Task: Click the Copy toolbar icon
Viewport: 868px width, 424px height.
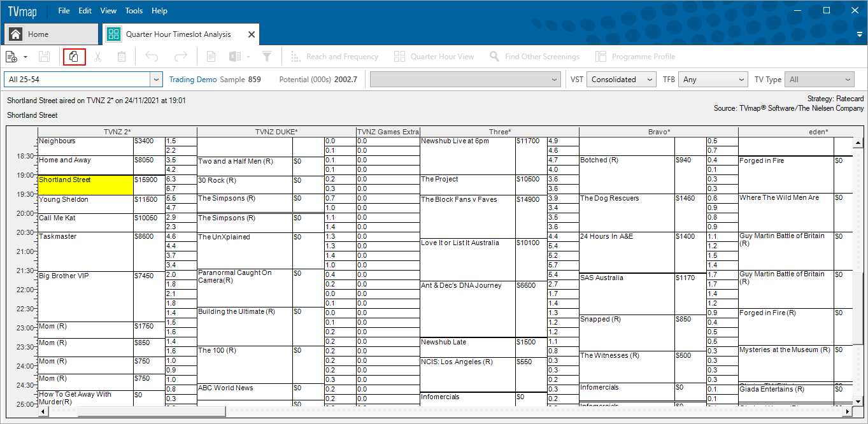Action: click(x=74, y=57)
